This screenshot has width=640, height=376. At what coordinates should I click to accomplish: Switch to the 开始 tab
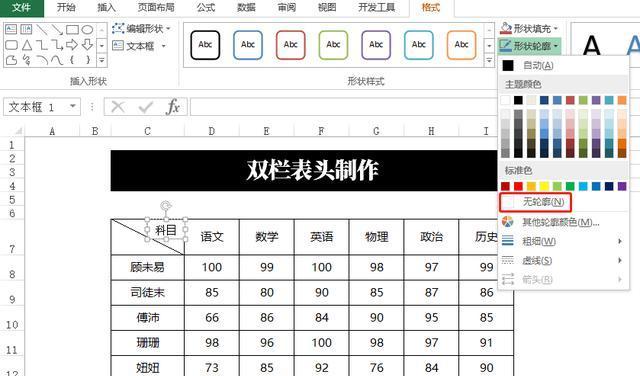coord(66,8)
